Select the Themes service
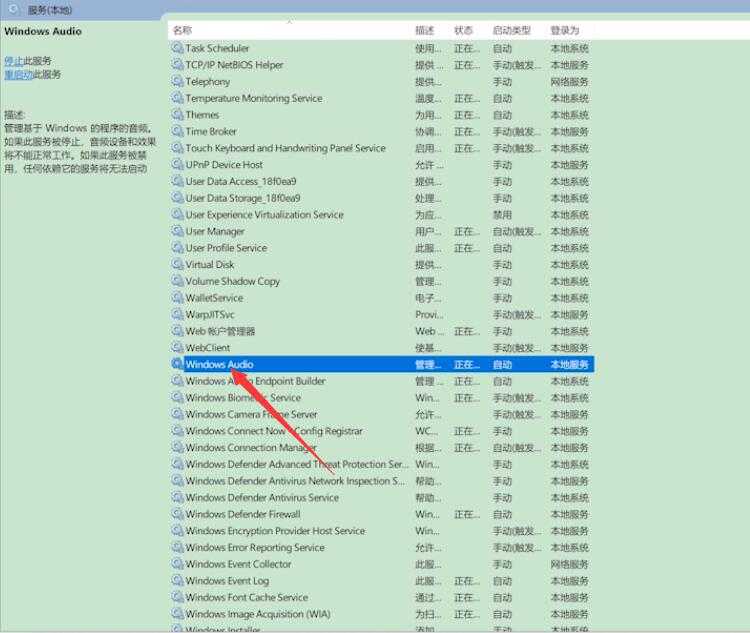Image resolution: width=750 pixels, height=633 pixels. [383, 114]
